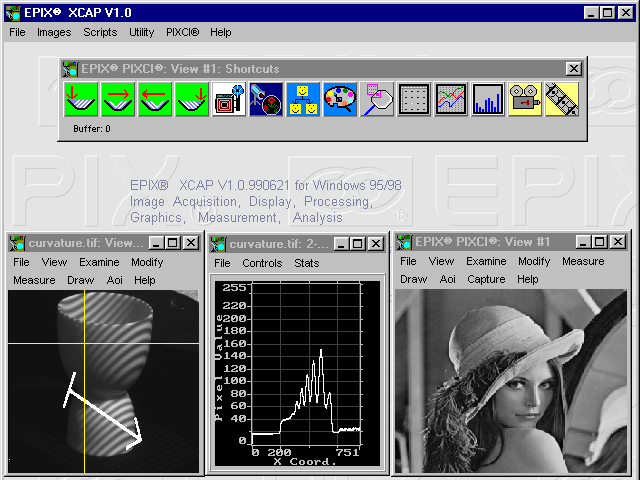
Task: Open Aoi menu in curvature.tif View window
Action: click(x=115, y=280)
